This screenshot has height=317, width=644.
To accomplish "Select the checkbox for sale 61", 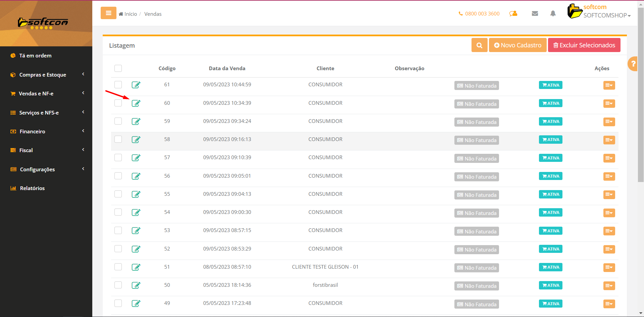I will [118, 85].
